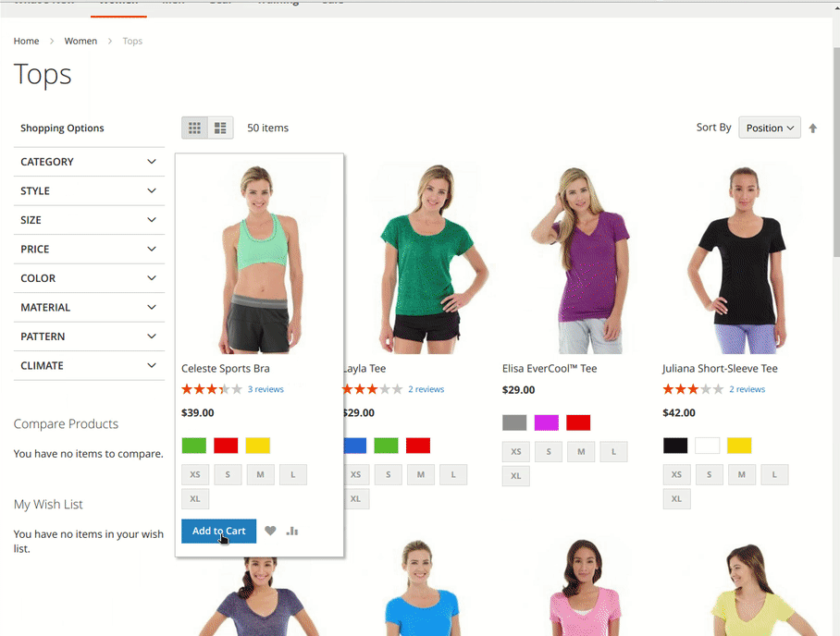Image resolution: width=840 pixels, height=636 pixels.
Task: Expand the PATTERN filter
Action: 89,336
